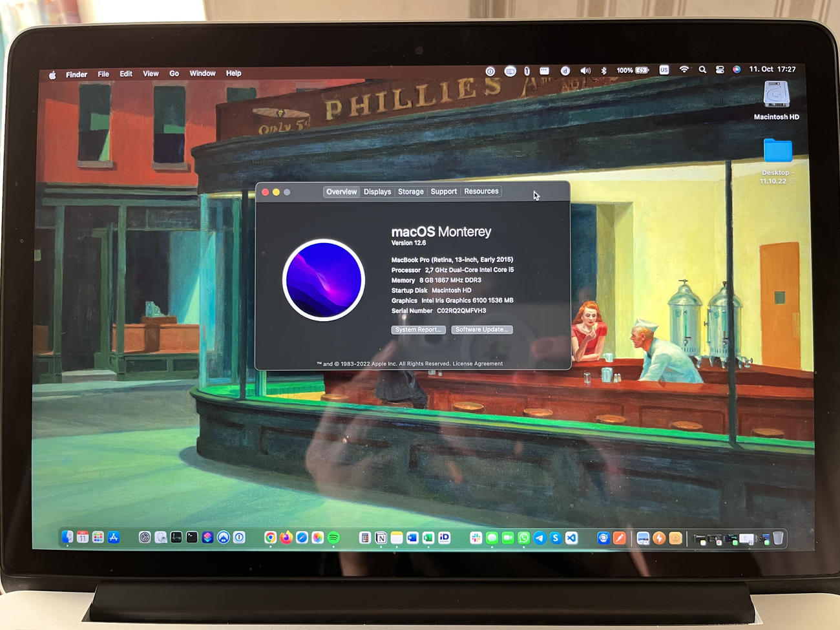Switch to the Overview tab
Screen dimensions: 840x630
(341, 192)
